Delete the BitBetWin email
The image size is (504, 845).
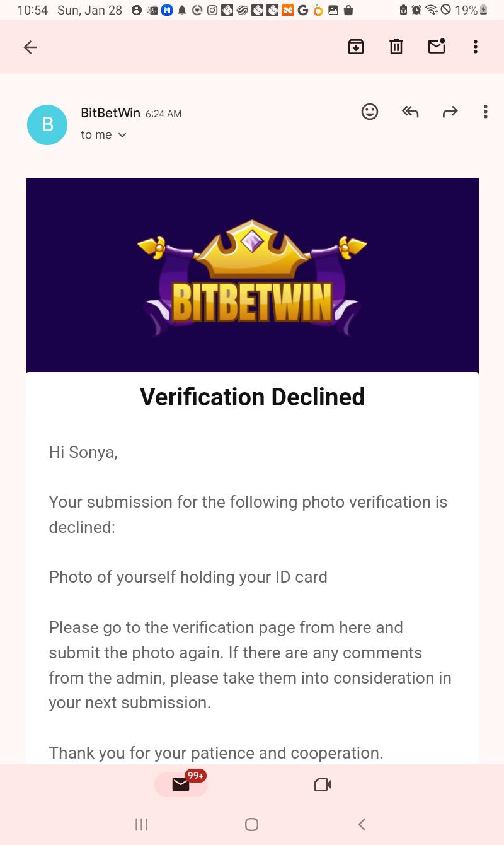click(396, 47)
